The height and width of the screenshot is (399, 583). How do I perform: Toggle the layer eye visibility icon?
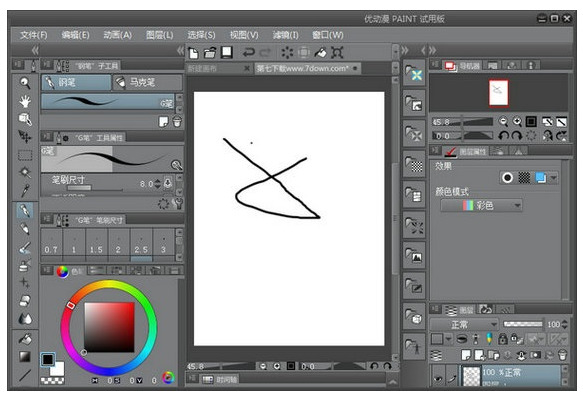coord(438,378)
